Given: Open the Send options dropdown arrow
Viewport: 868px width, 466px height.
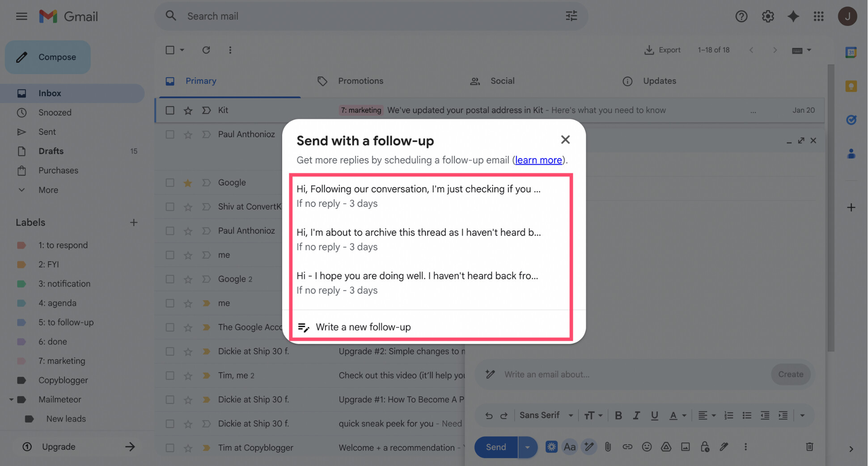Looking at the screenshot, I should click(x=528, y=447).
